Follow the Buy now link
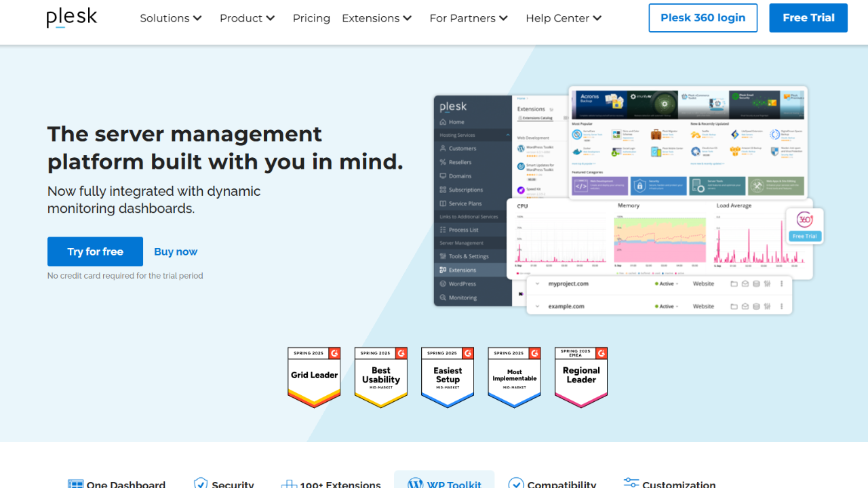868x488 pixels. 176,251
